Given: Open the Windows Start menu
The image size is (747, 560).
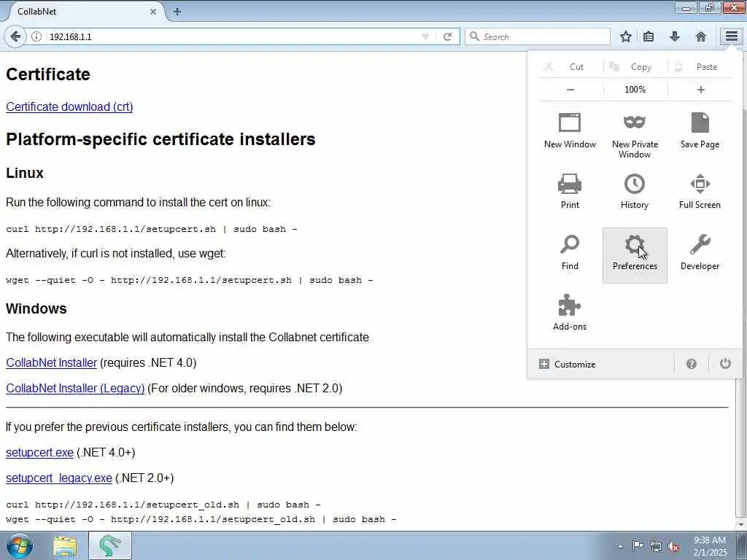Looking at the screenshot, I should pyautogui.click(x=20, y=545).
